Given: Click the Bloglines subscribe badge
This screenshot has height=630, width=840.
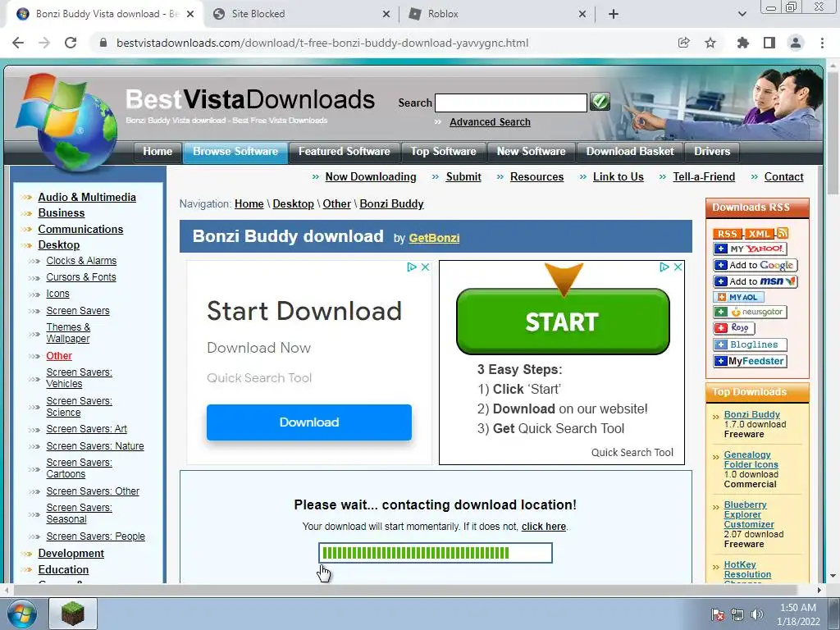Looking at the screenshot, I should (x=750, y=345).
